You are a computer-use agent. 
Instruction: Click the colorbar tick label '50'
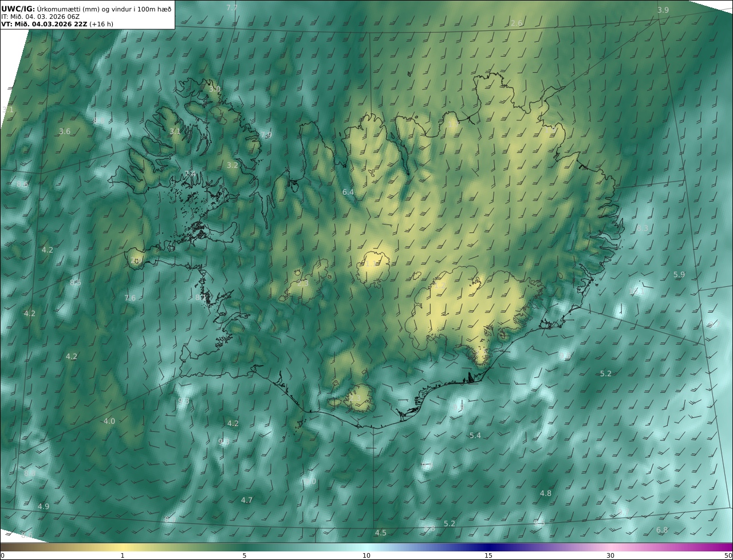coord(728,555)
